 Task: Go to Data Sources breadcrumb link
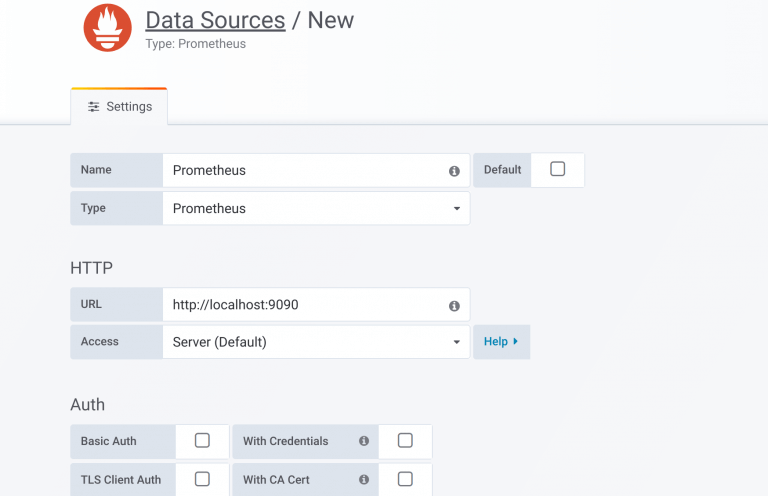(x=216, y=20)
